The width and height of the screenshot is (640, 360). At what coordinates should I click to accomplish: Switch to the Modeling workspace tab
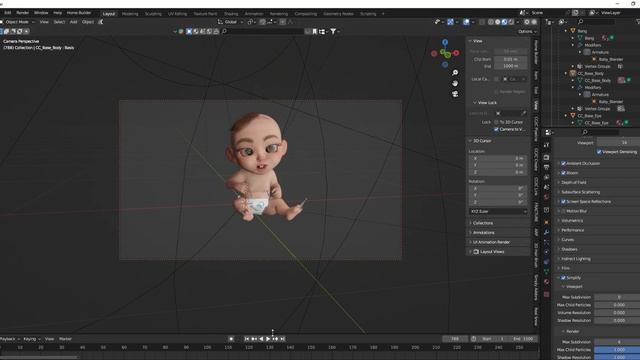[x=130, y=14]
